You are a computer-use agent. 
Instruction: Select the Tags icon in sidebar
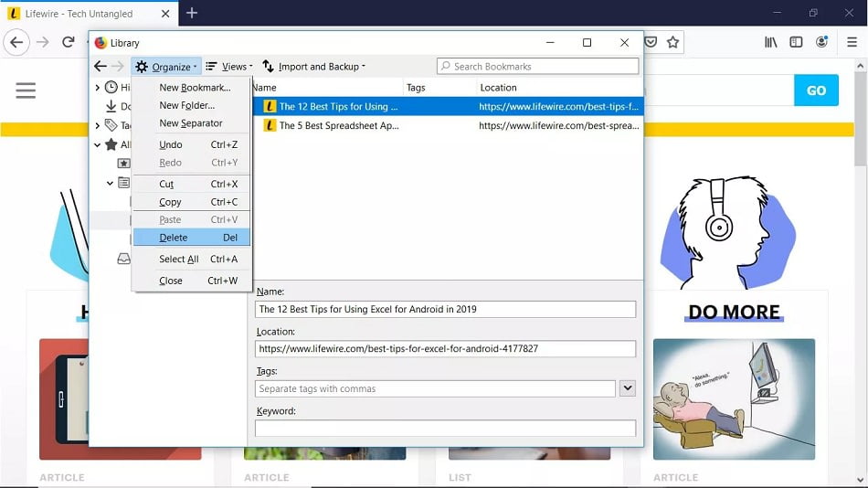(x=111, y=125)
